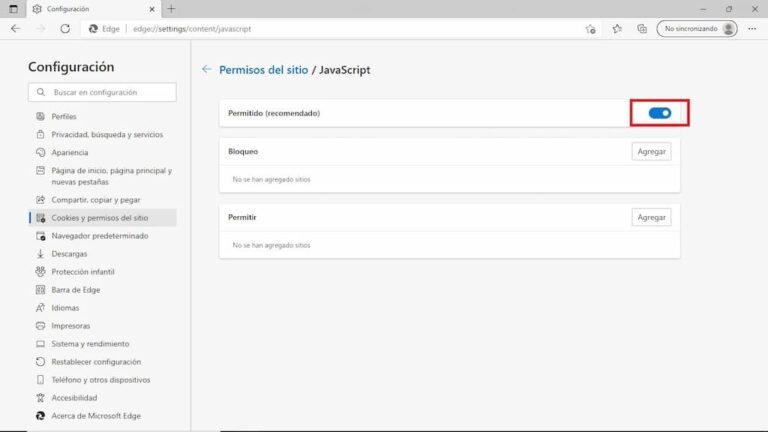Click the Accesibilidad person icon
Viewport: 768px width, 432px height.
coord(40,398)
